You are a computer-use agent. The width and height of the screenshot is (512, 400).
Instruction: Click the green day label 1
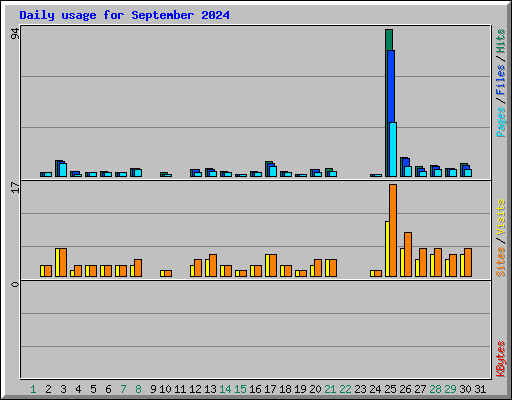(33, 389)
